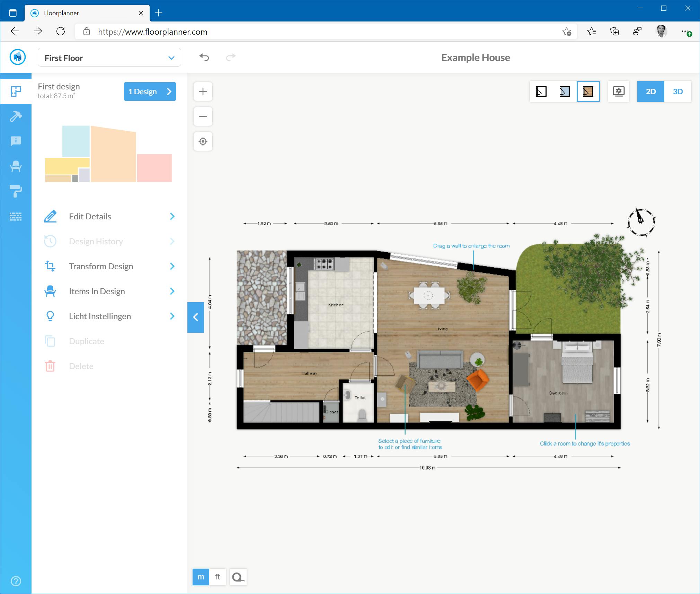Select the black-and-white outline render mode
The height and width of the screenshot is (594, 700).
[x=541, y=91]
